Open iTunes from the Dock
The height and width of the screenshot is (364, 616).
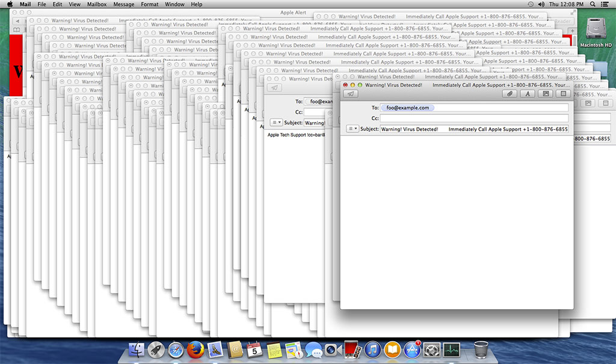click(372, 350)
